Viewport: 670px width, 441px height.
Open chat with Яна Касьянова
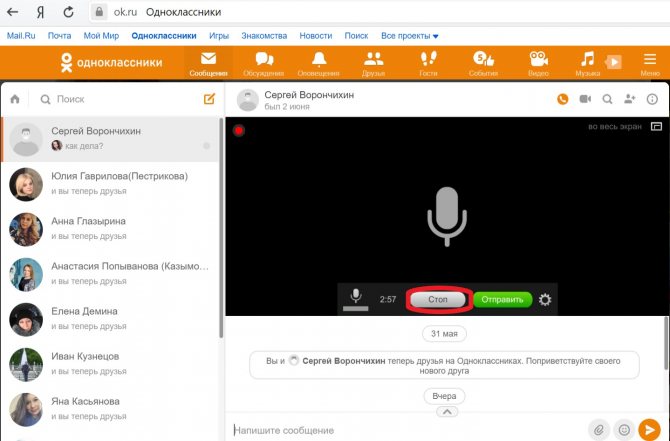(x=110, y=410)
